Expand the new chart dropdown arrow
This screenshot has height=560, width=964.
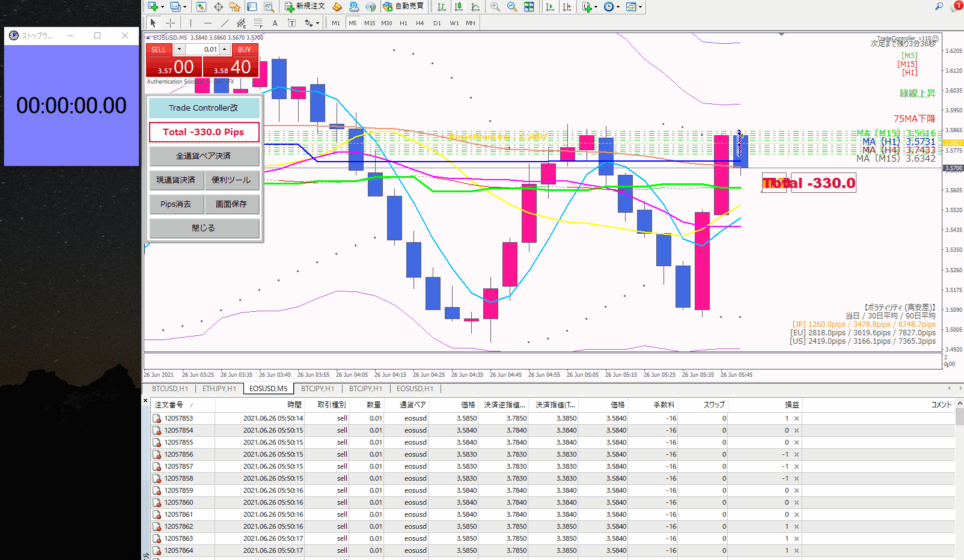162,7
